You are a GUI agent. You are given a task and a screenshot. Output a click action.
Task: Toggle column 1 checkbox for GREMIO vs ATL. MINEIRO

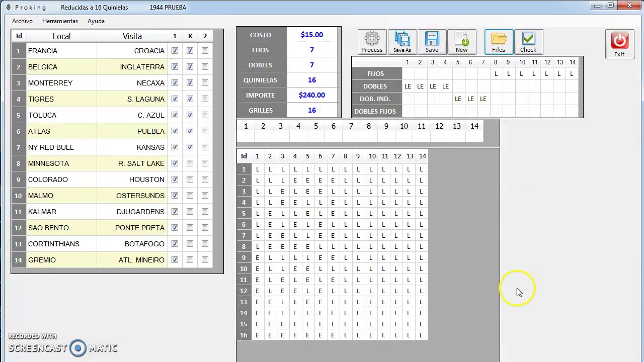[x=175, y=260]
